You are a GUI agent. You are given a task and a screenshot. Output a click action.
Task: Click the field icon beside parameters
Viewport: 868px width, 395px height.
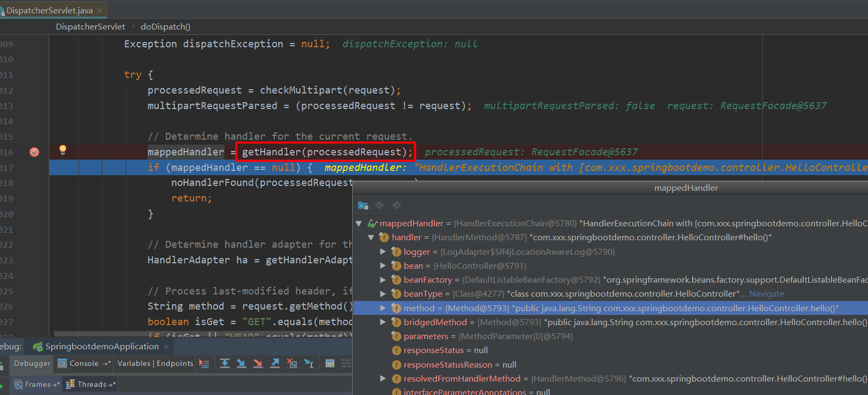click(397, 336)
